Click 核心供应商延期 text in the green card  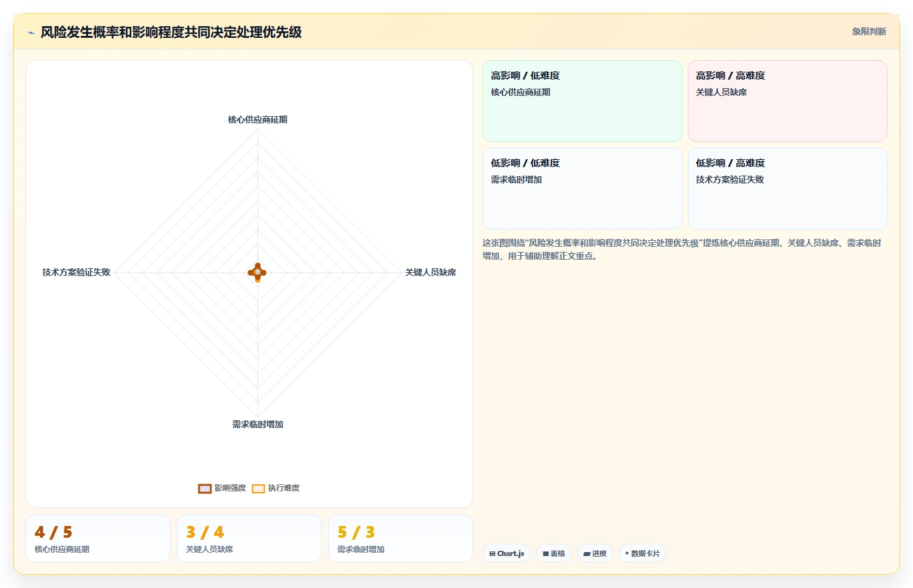520,92
